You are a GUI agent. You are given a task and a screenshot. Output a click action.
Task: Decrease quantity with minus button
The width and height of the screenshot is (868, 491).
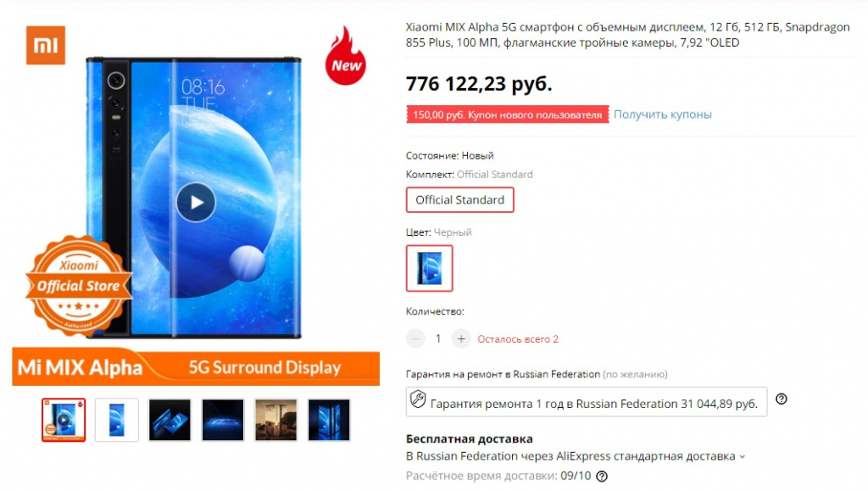point(415,338)
